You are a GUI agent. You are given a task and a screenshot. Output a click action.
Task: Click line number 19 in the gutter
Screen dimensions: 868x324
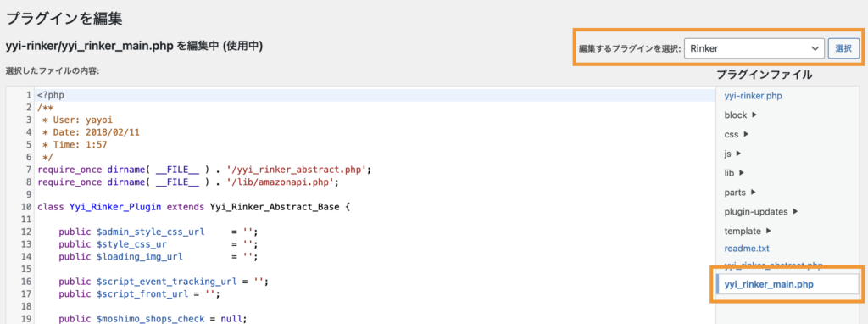pyautogui.click(x=26, y=318)
